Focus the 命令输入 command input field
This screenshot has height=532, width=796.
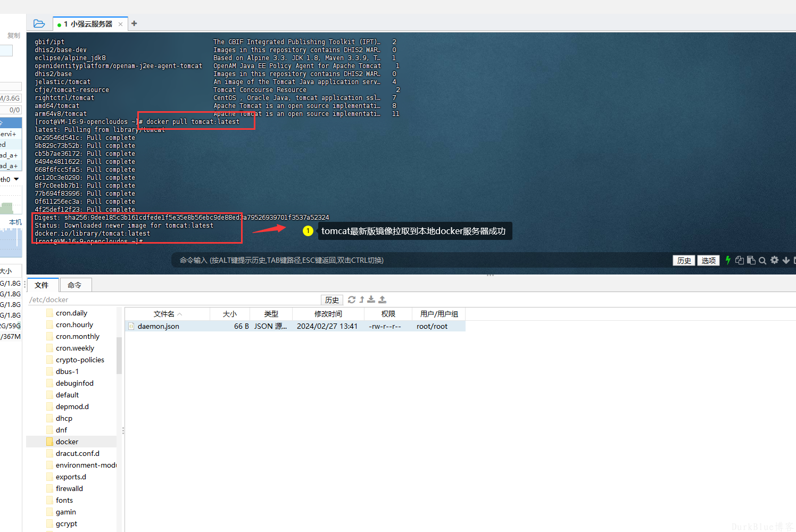point(420,260)
